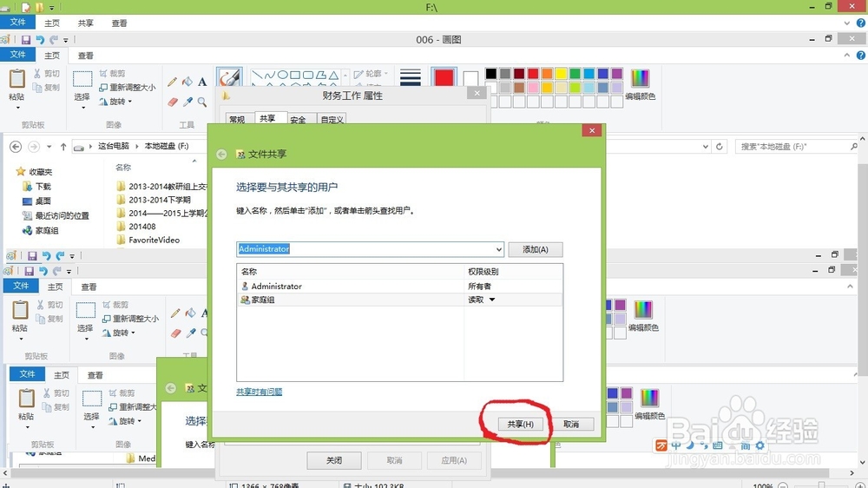Expand the Explorer ribbon chevron

click(847, 23)
